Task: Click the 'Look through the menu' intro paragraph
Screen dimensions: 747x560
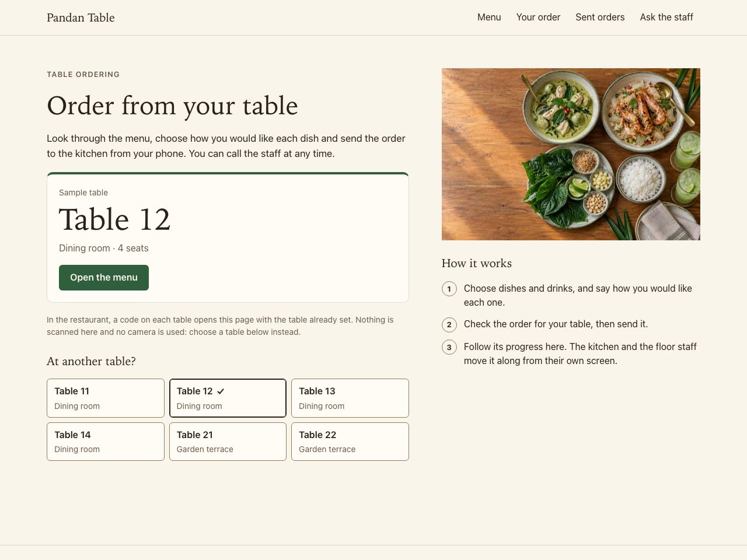Action: pos(226,146)
